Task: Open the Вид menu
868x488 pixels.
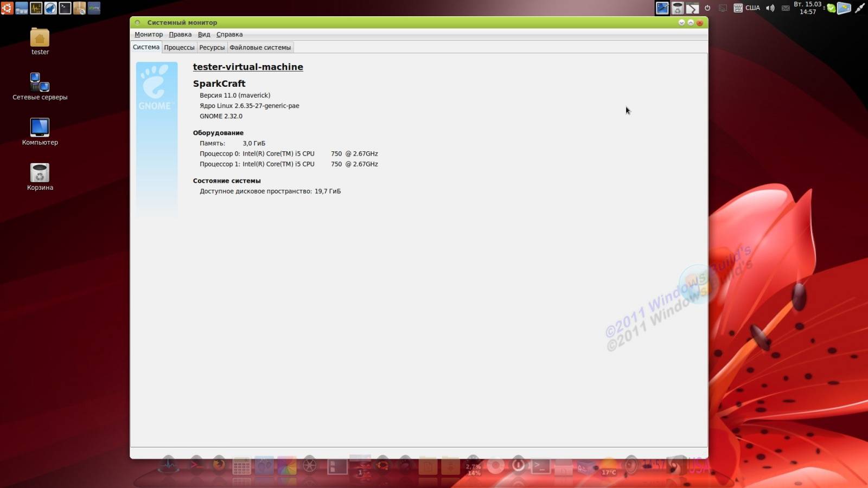Action: point(204,34)
